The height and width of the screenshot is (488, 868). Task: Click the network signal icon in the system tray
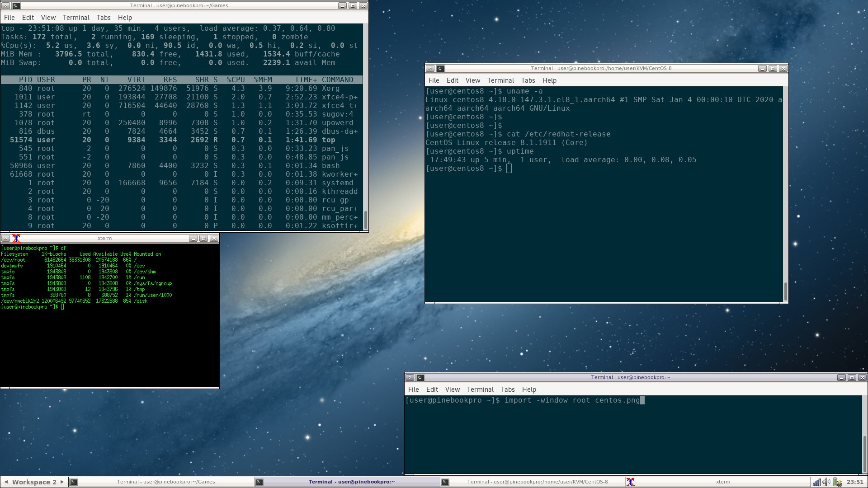[x=817, y=482]
